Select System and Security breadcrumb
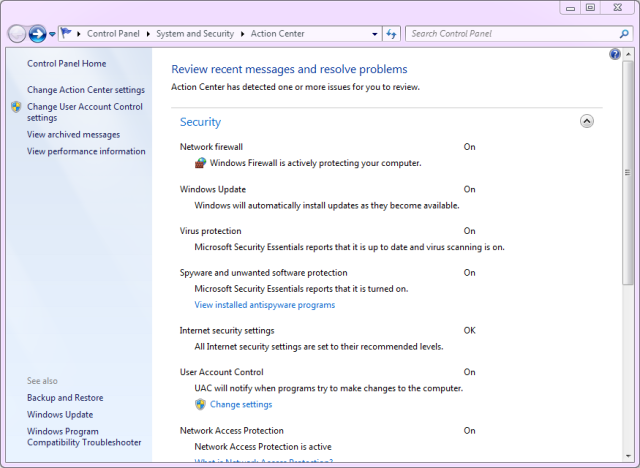The width and height of the screenshot is (640, 468). click(x=195, y=34)
